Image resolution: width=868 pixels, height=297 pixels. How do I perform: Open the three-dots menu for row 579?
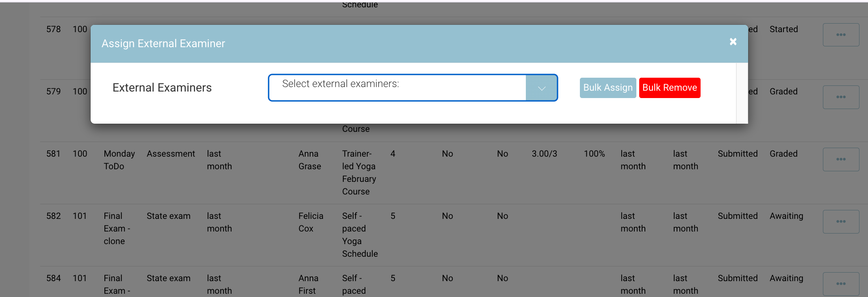[x=841, y=97]
